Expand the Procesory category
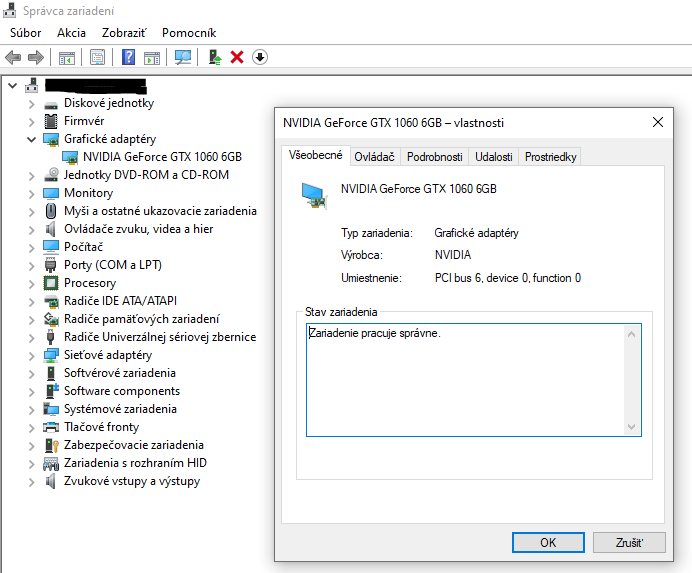This screenshot has height=573, width=692. (x=31, y=284)
